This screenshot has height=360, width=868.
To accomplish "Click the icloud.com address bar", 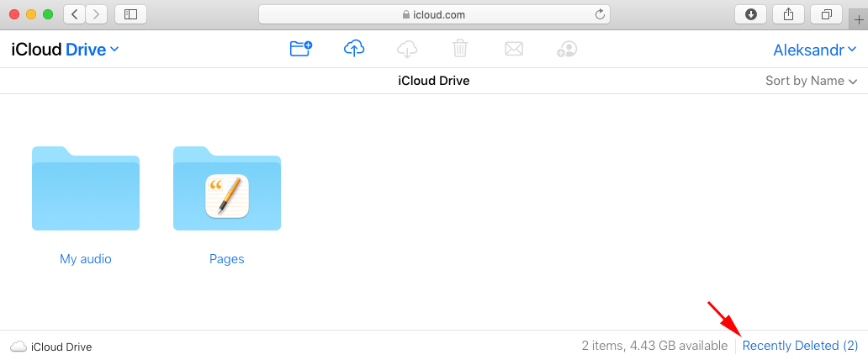I will [435, 15].
